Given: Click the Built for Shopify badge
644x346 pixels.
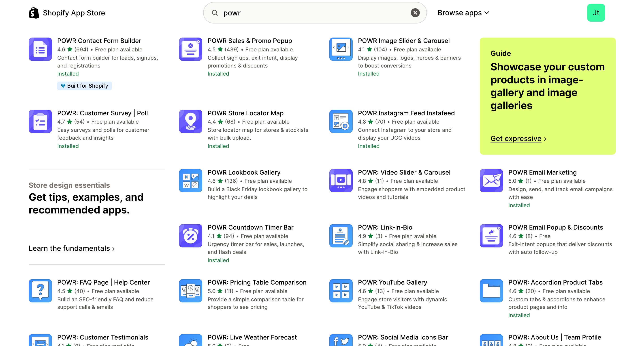Looking at the screenshot, I should (85, 86).
